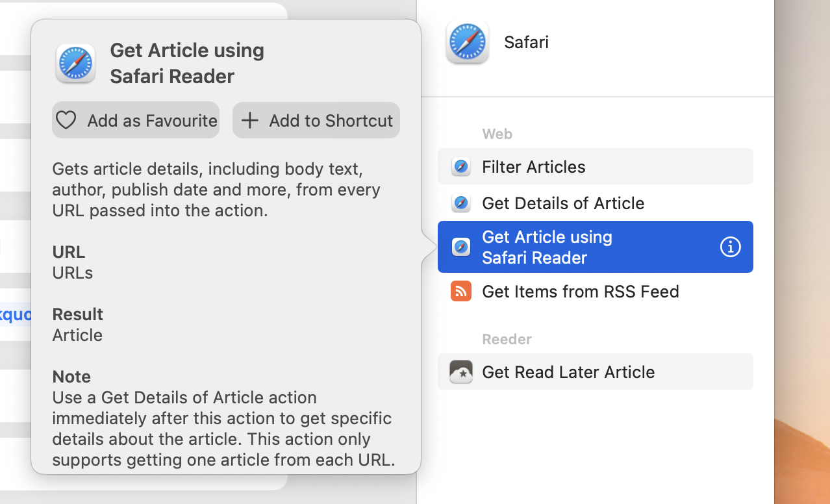Click the Note heading in the popover

pos(71,376)
